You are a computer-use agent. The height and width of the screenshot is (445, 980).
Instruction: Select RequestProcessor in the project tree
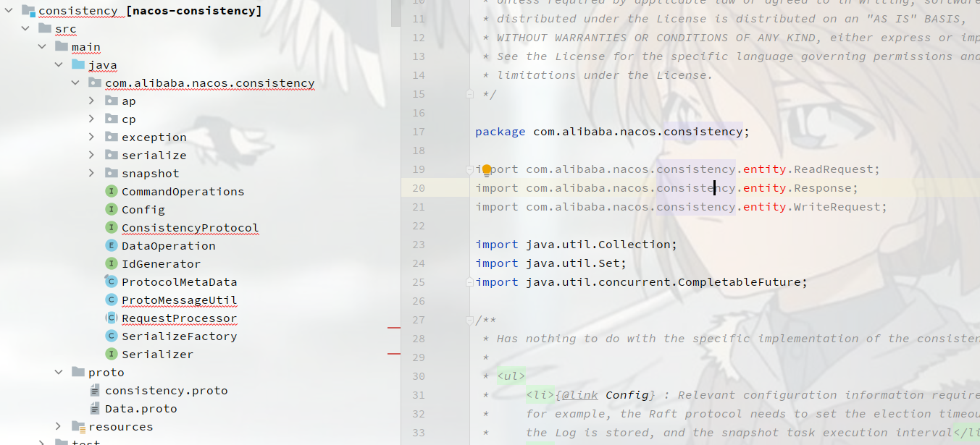[x=179, y=318]
